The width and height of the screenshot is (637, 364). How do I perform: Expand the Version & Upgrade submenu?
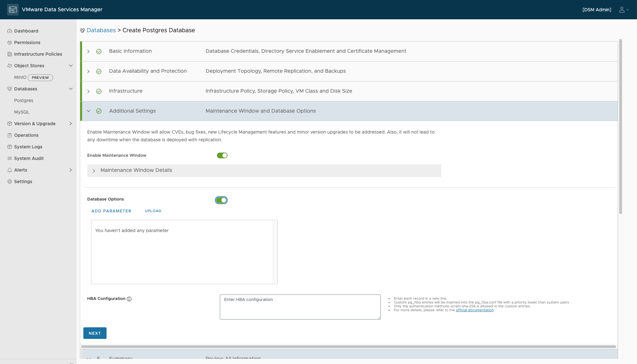coord(71,124)
